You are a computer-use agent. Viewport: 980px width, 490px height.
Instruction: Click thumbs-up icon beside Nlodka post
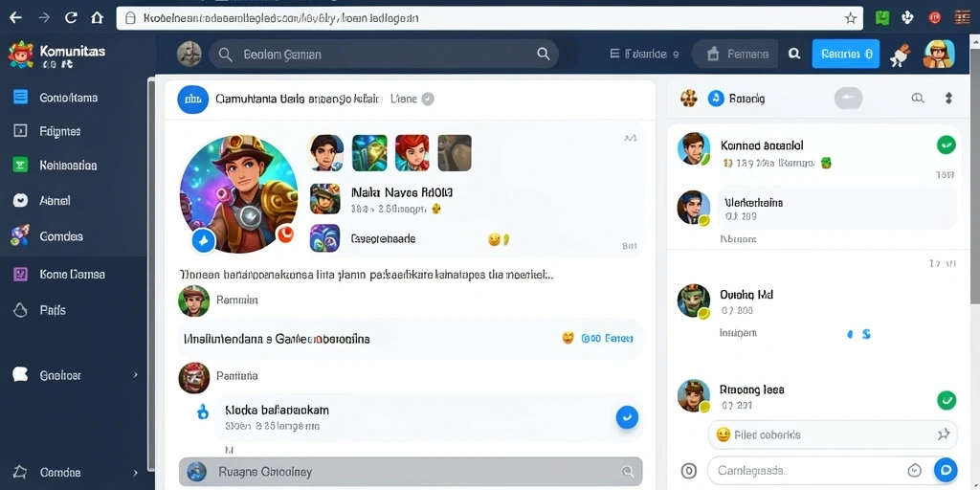(x=202, y=412)
